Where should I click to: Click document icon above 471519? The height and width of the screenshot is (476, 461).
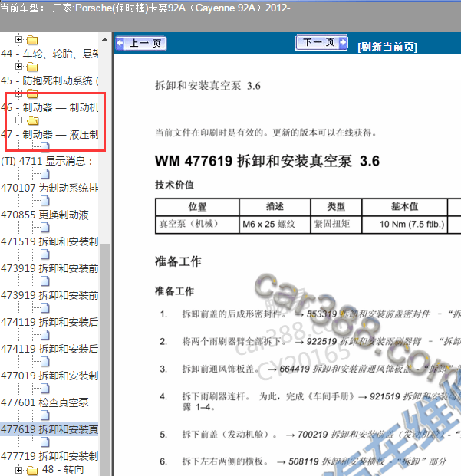pyautogui.click(x=45, y=228)
